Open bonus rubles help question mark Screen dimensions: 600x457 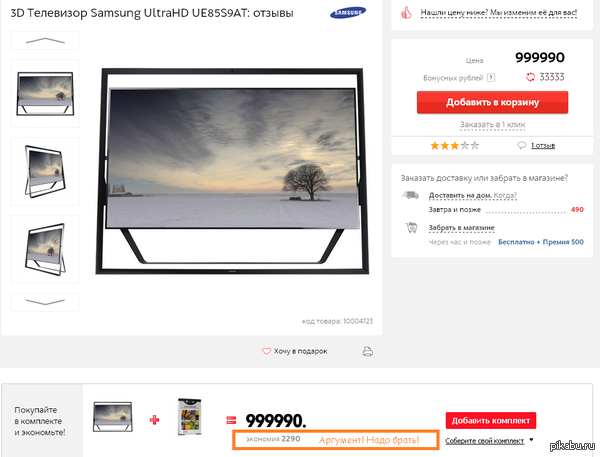491,78
